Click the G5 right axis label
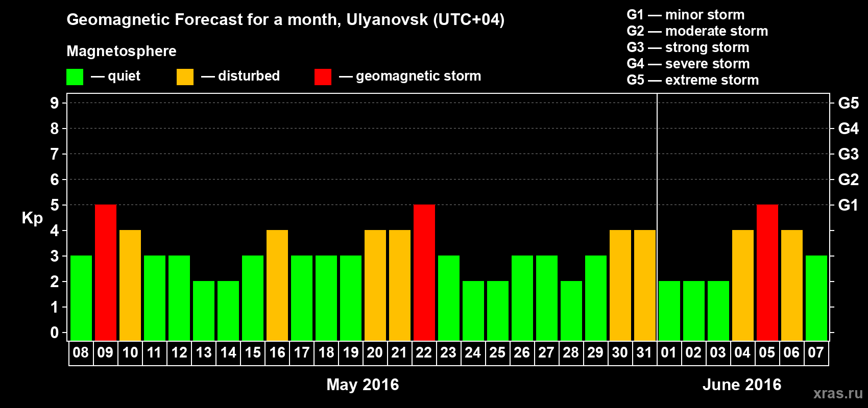 coord(849,103)
